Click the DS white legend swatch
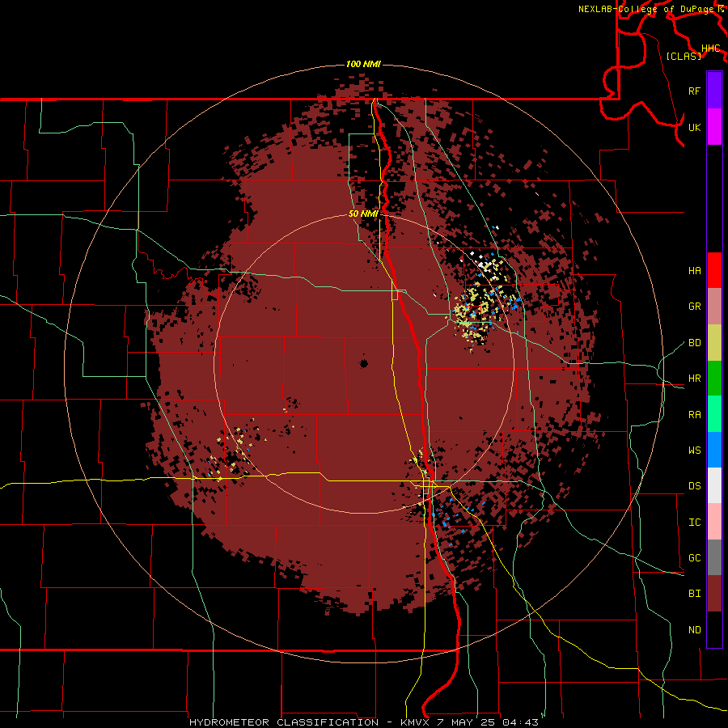This screenshot has height=728, width=728. pyautogui.click(x=714, y=485)
